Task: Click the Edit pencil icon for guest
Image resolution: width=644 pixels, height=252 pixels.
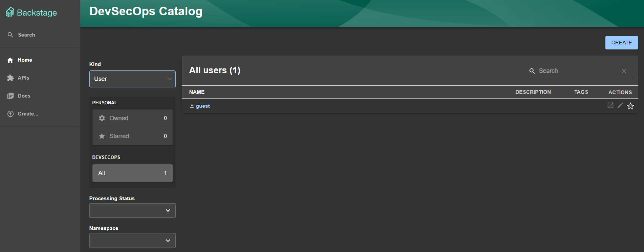Action: [620, 106]
